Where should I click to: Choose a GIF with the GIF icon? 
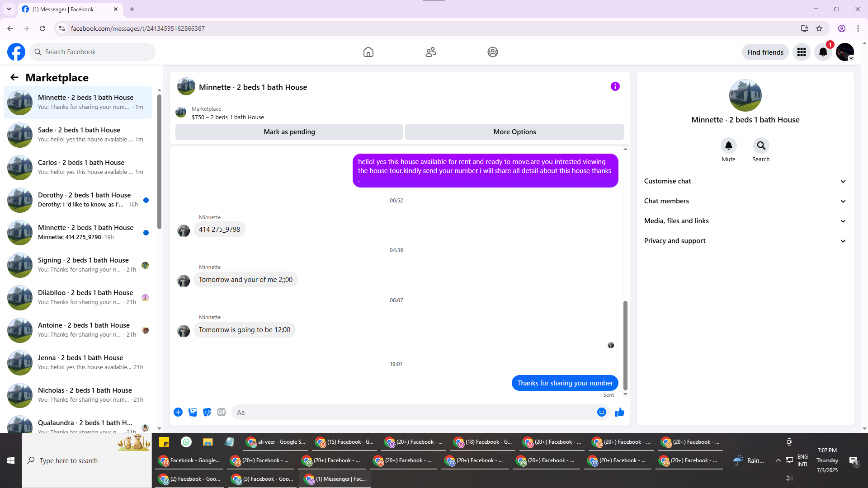point(221,412)
